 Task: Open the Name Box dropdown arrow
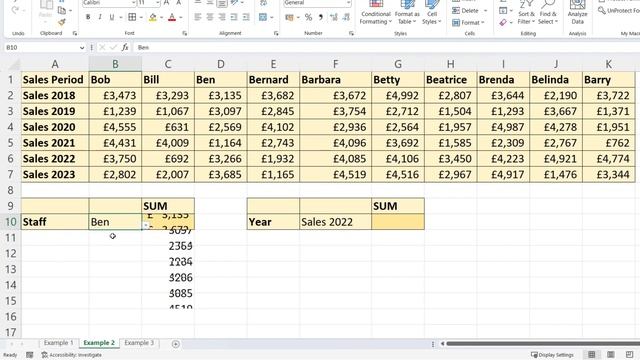[82, 48]
